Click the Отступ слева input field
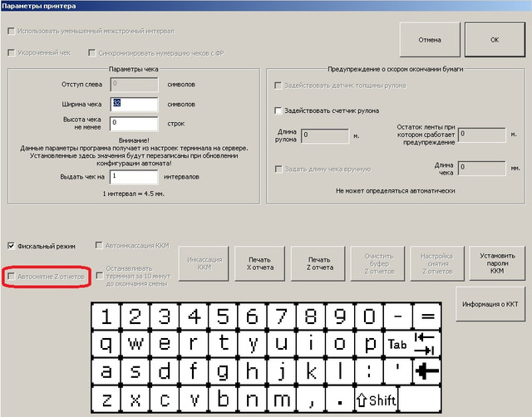532x417 pixels. [134, 85]
